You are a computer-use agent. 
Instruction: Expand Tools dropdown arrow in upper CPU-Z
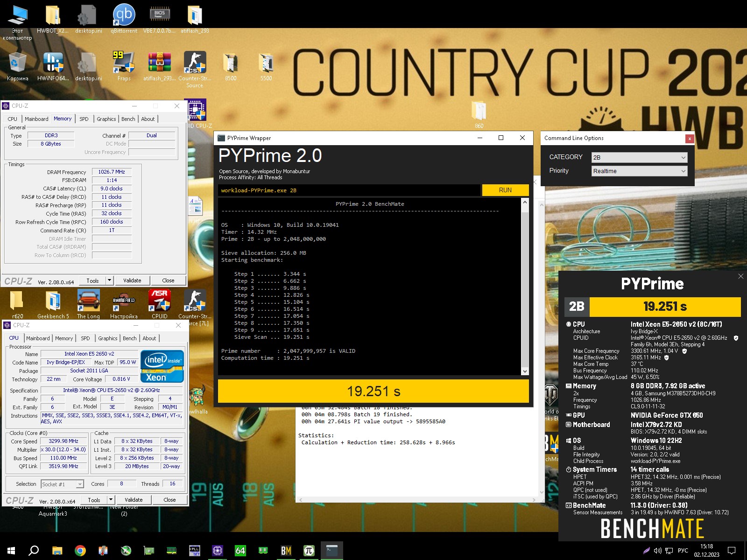coord(109,280)
